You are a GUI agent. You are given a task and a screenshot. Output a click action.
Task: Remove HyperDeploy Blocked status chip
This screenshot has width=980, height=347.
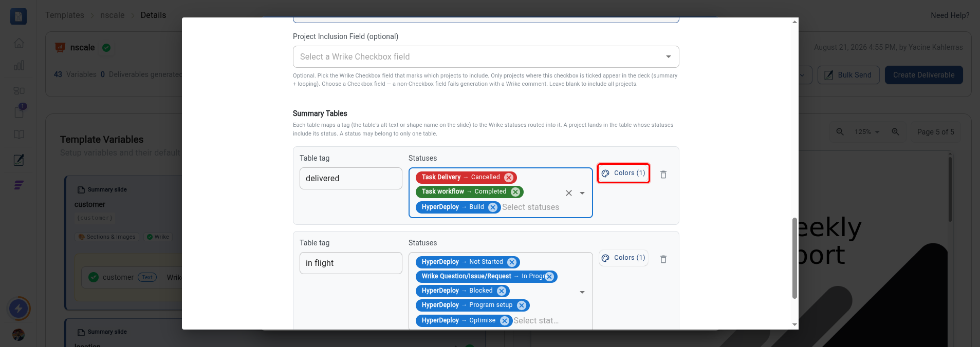[x=502, y=291]
